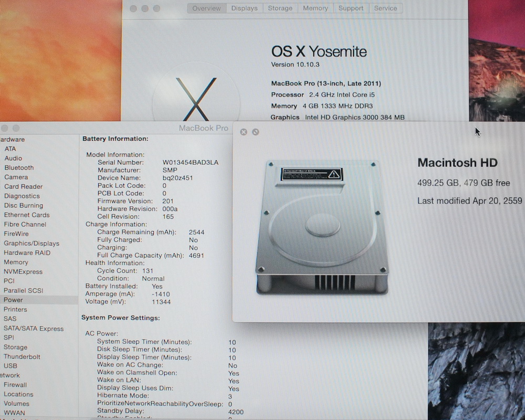Click the Macintosh HD volume name
525x420 pixels.
pyautogui.click(x=457, y=163)
